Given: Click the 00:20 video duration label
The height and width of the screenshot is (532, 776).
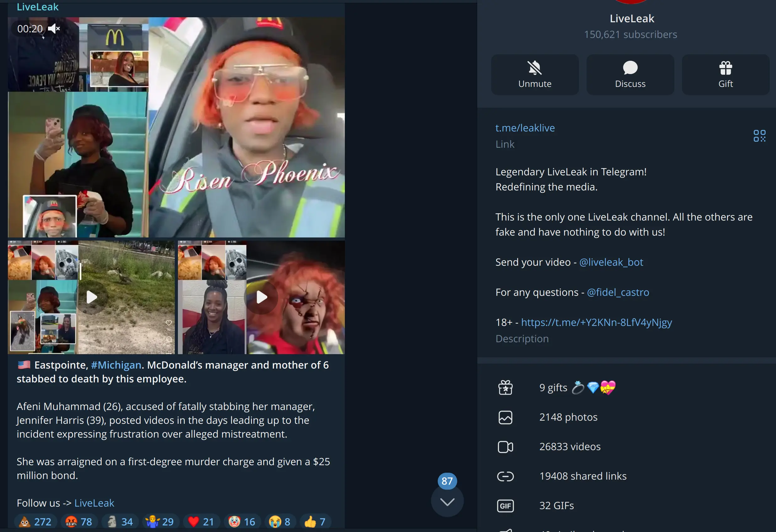Looking at the screenshot, I should click(x=30, y=29).
